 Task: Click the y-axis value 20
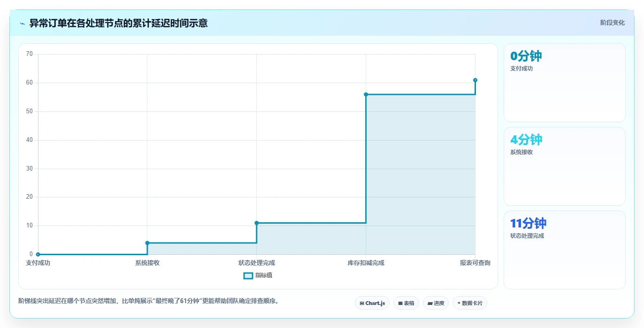30,197
